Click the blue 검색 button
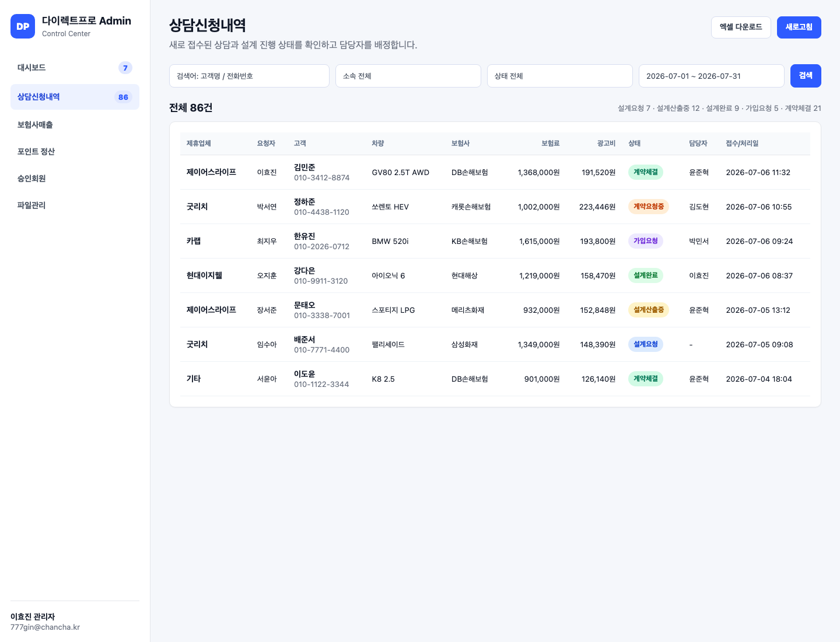The height and width of the screenshot is (642, 840). pos(806,76)
